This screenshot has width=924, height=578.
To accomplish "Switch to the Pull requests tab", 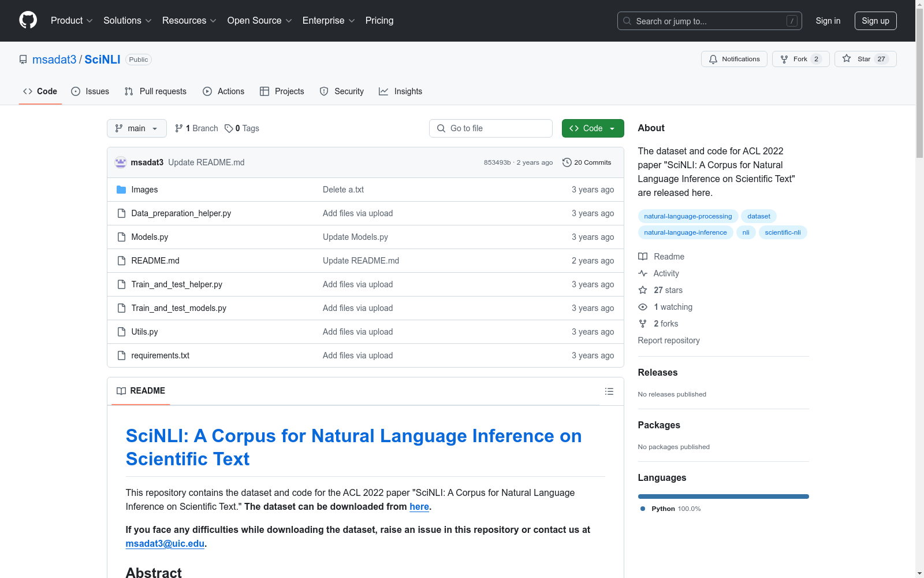I will [x=155, y=91].
